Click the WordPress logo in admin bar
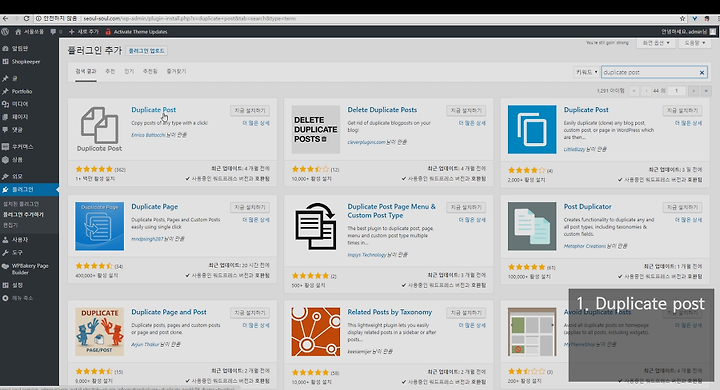 (x=5, y=32)
